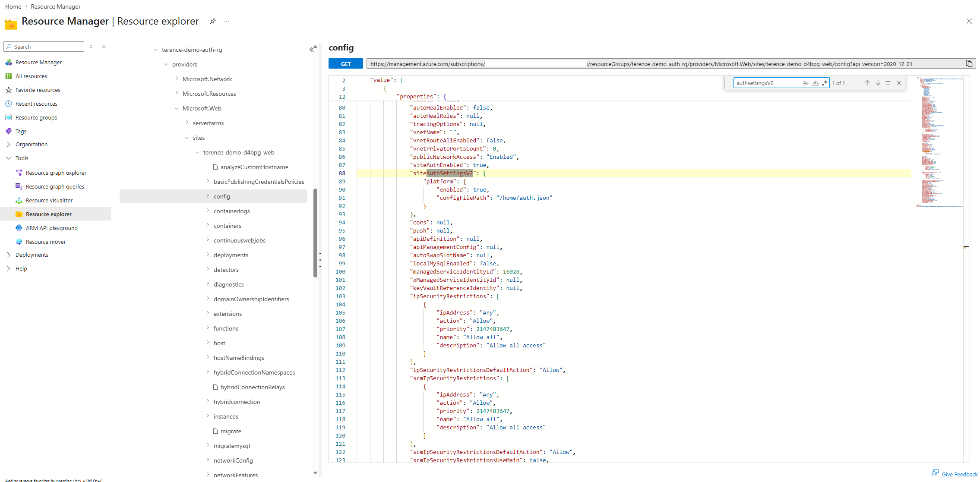The height and width of the screenshot is (482, 980).
Task: Open the ellipsis more options menu
Action: pos(227,21)
